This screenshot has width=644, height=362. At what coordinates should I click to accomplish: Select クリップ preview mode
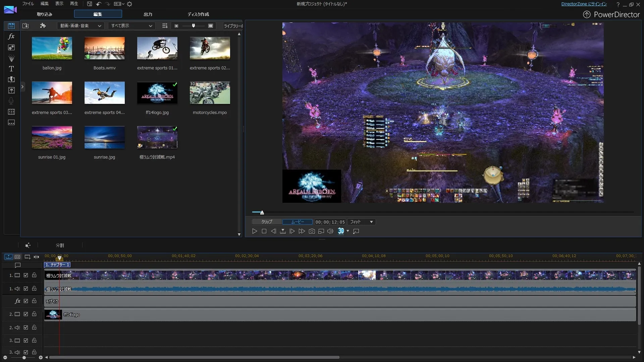(x=267, y=222)
